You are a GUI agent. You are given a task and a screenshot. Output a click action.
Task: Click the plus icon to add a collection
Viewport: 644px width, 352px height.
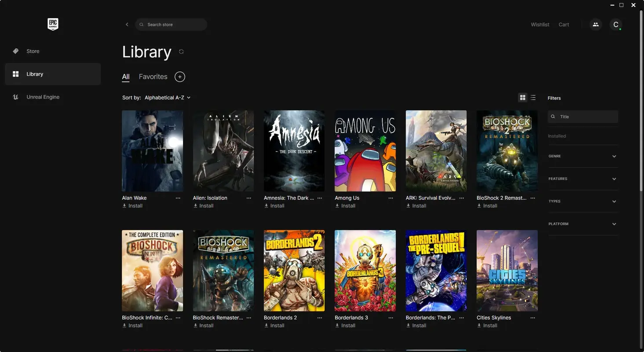tap(179, 77)
